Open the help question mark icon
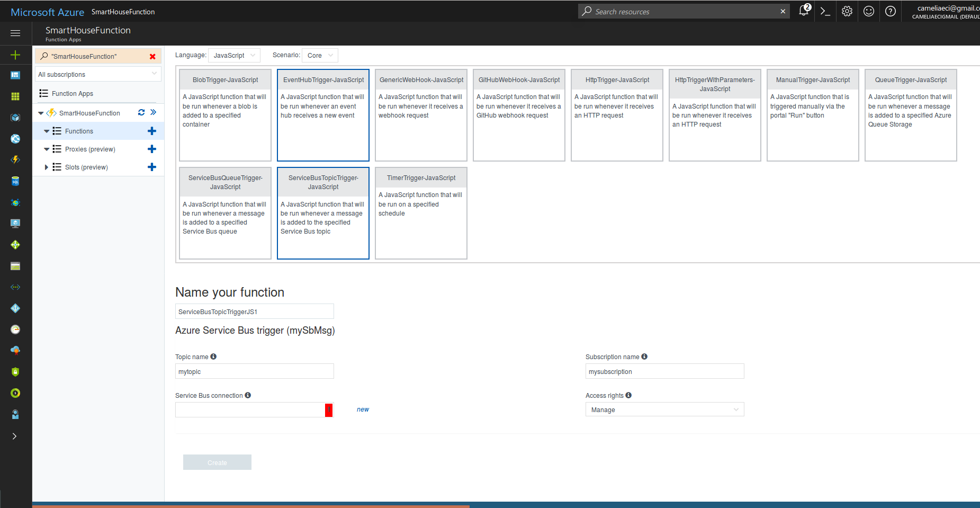Screen dimensions: 980x508 tap(891, 11)
